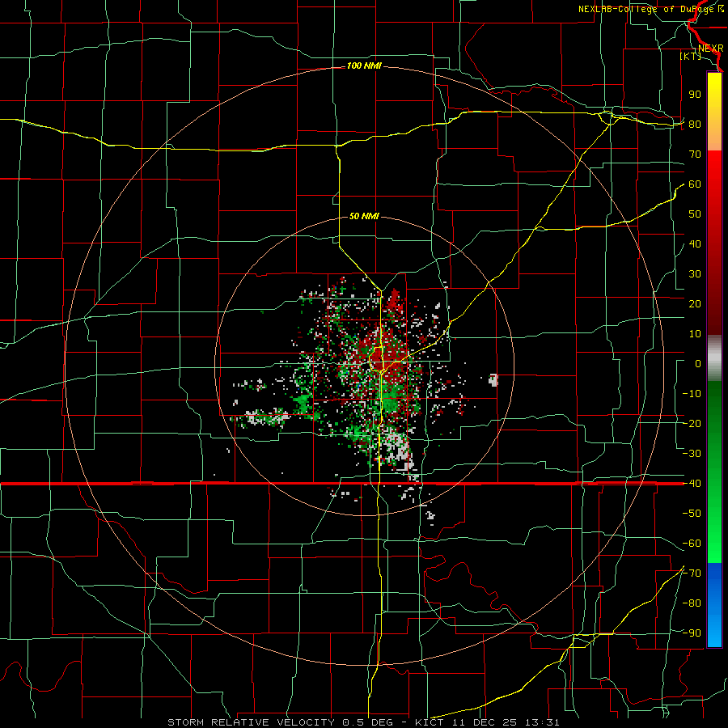Select the -10 value on the velocity scale
This screenshot has height=728, width=728.
692,394
